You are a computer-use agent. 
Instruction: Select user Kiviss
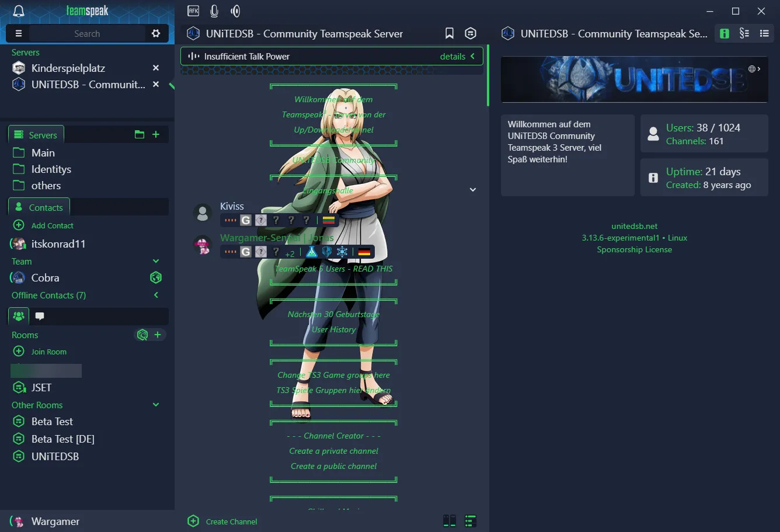point(232,206)
